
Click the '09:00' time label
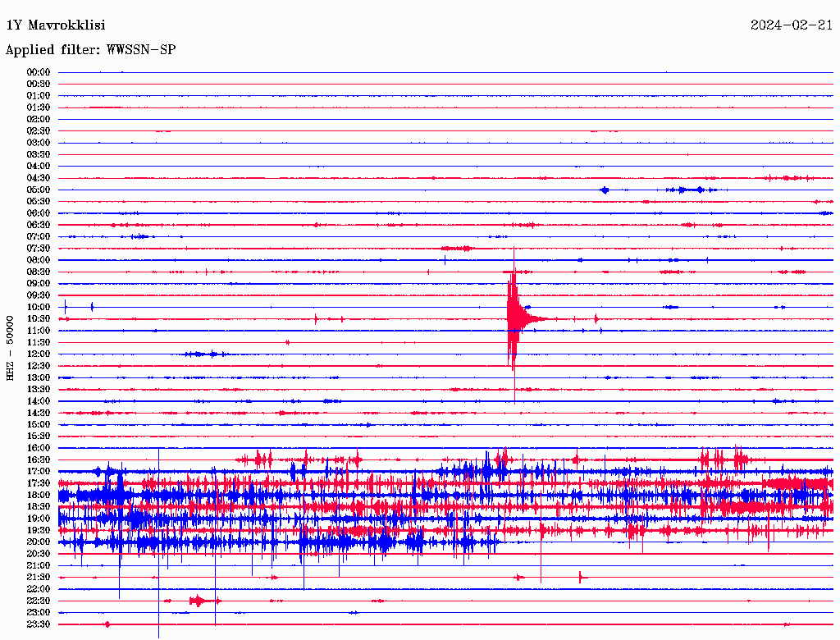pyautogui.click(x=38, y=284)
